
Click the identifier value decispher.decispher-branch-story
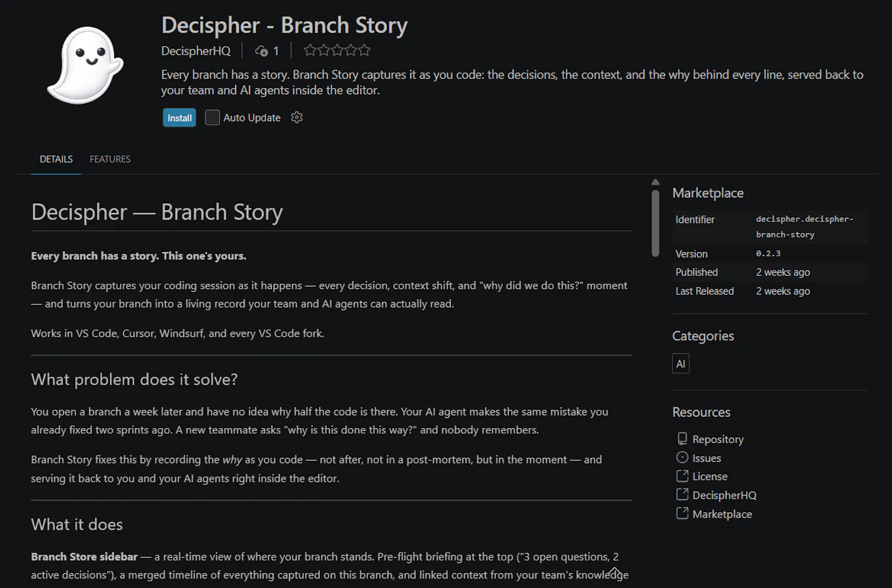pos(804,227)
